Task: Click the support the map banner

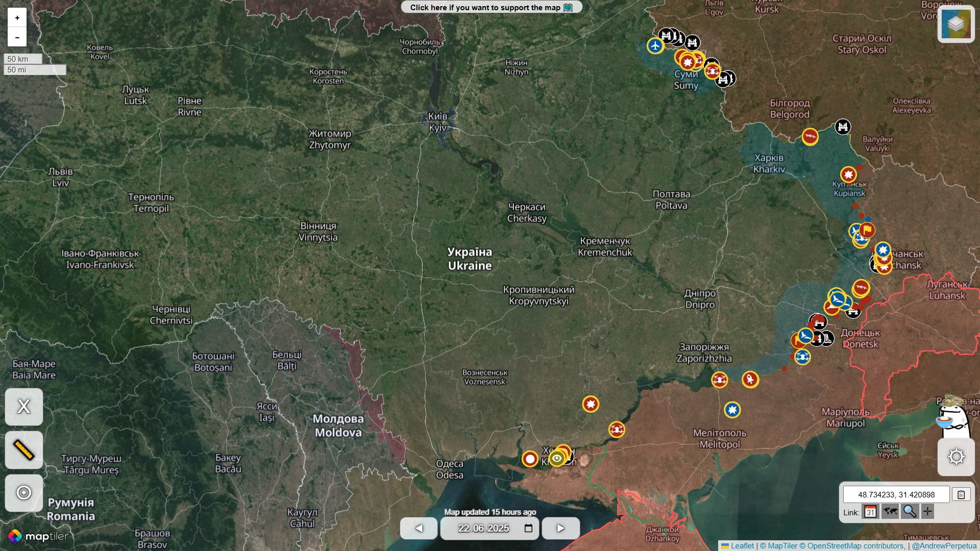Action: [x=491, y=7]
